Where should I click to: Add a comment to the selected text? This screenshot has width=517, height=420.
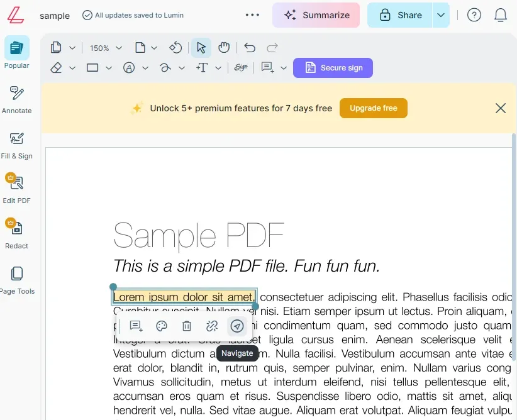tap(135, 326)
